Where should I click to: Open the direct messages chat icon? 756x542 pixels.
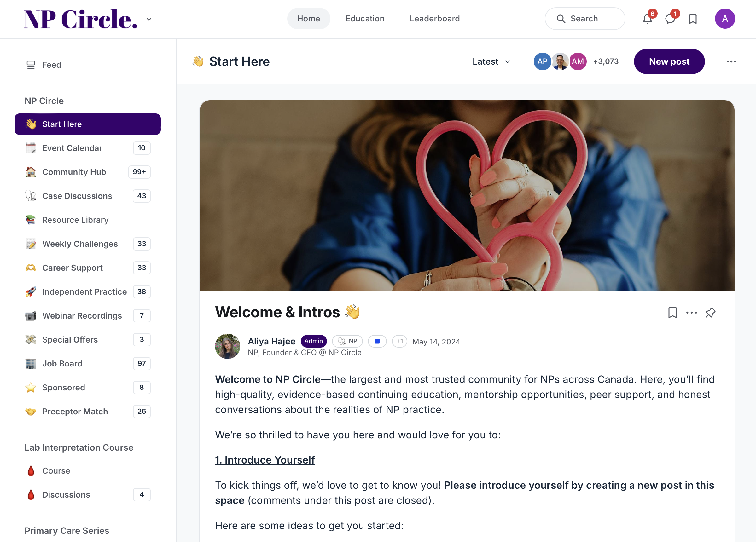(x=670, y=19)
